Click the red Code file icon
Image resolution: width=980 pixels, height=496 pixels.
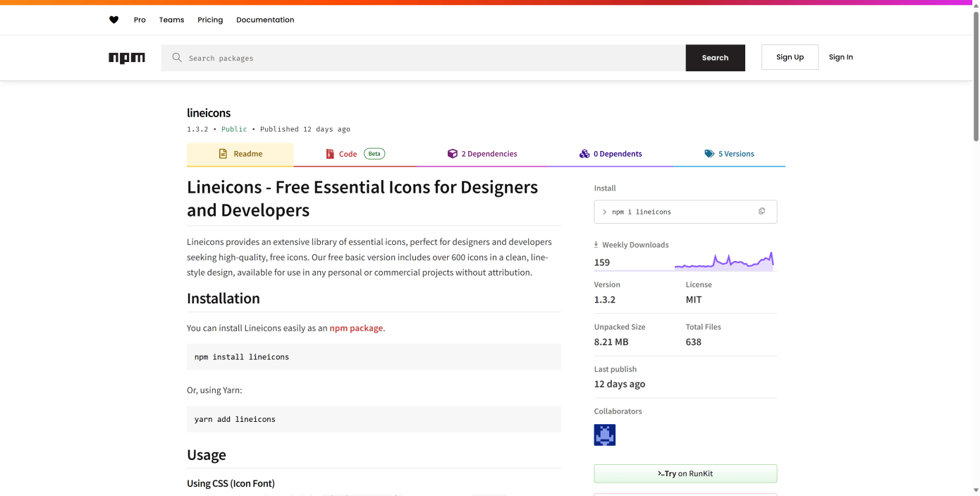click(x=330, y=154)
